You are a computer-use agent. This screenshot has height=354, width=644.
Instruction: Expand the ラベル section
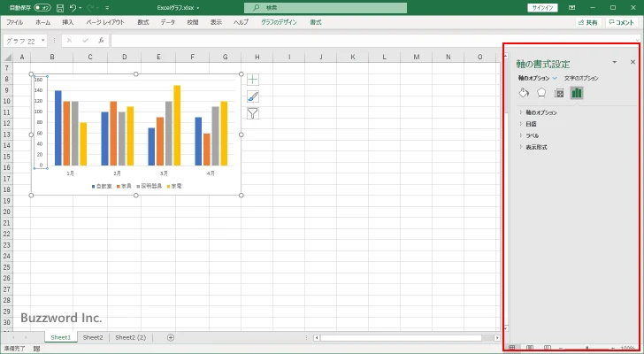[x=532, y=135]
